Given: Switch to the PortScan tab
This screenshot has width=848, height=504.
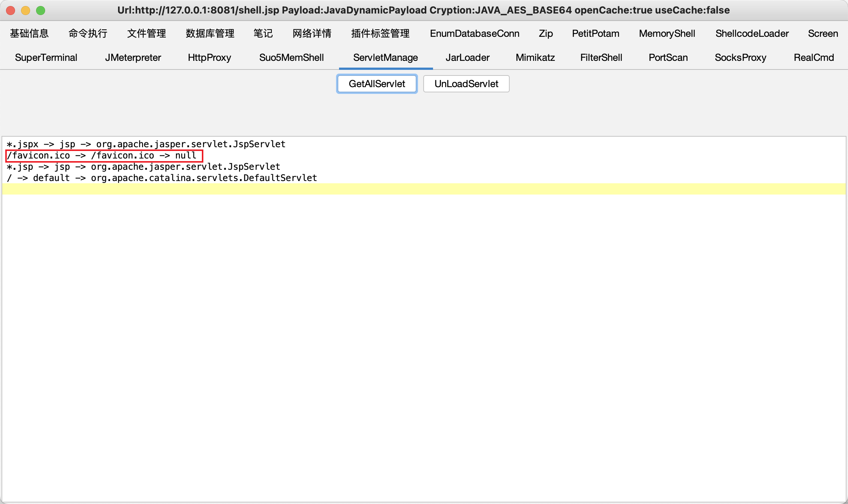Looking at the screenshot, I should pos(668,57).
